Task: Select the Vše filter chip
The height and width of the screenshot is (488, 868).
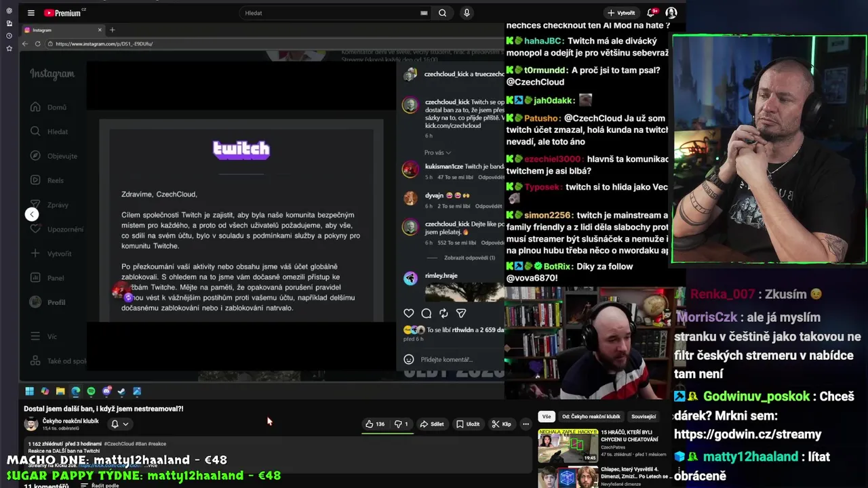Action: (x=547, y=416)
